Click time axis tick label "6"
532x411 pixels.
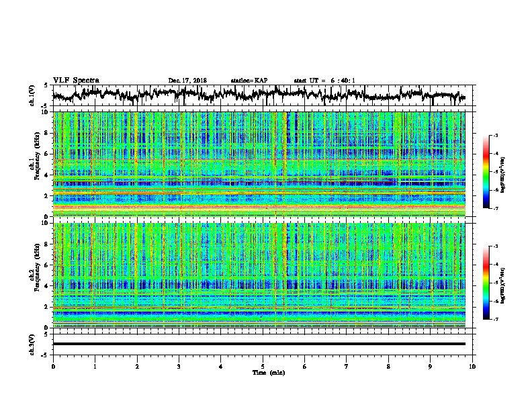pos(305,367)
